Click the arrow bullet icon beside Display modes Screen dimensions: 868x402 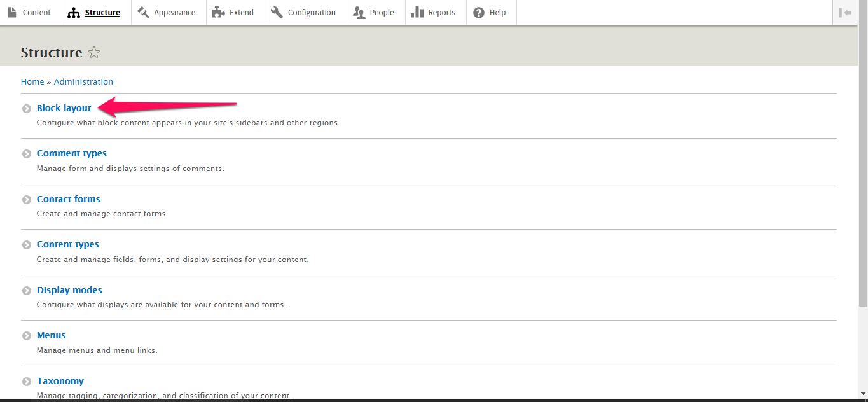(27, 291)
